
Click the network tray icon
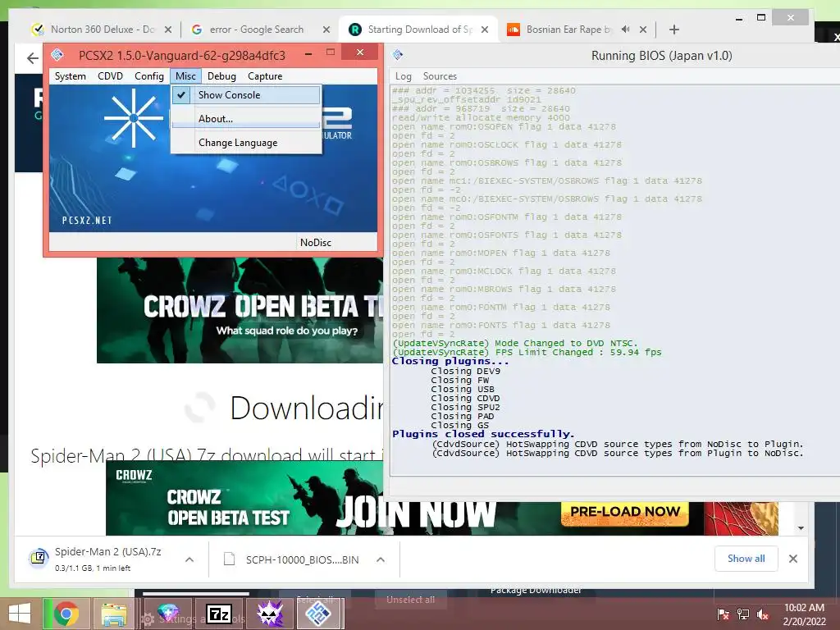[743, 614]
